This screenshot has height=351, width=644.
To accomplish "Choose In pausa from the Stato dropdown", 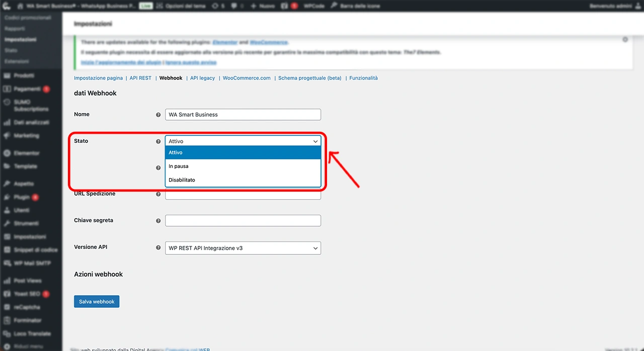I will coord(243,166).
